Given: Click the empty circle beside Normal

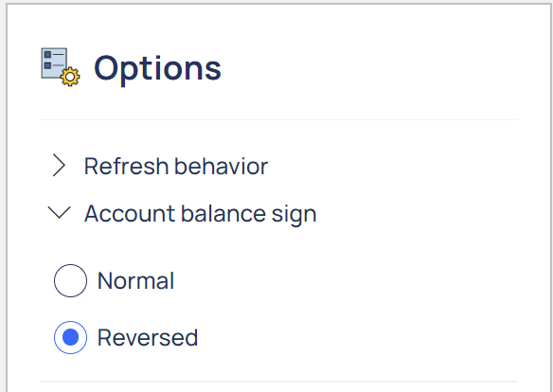Looking at the screenshot, I should pos(70,280).
